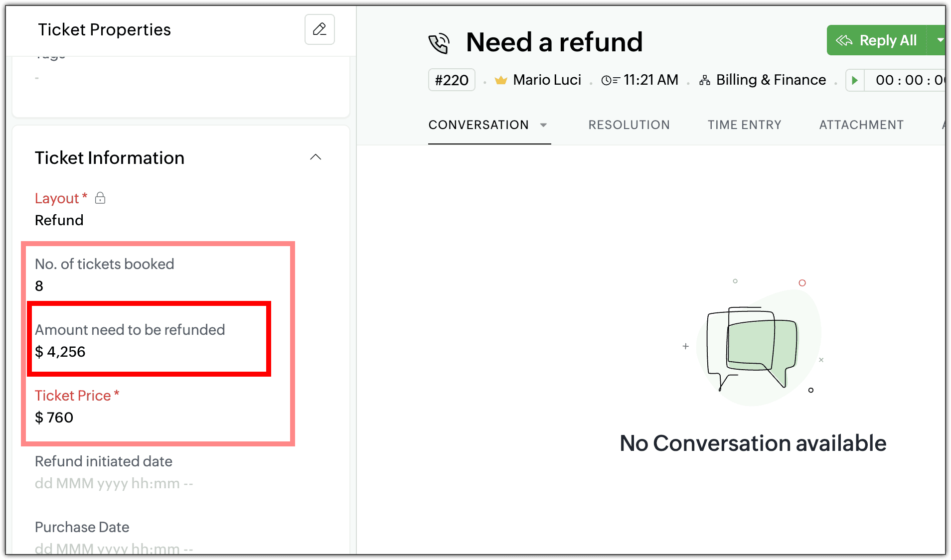
Task: Start the ticket timer with play icon
Action: click(x=855, y=80)
